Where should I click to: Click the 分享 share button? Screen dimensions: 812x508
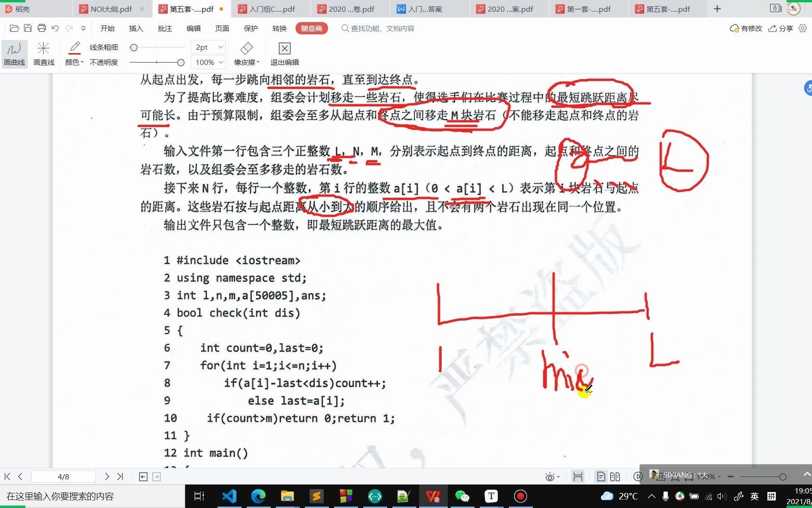pos(780,28)
